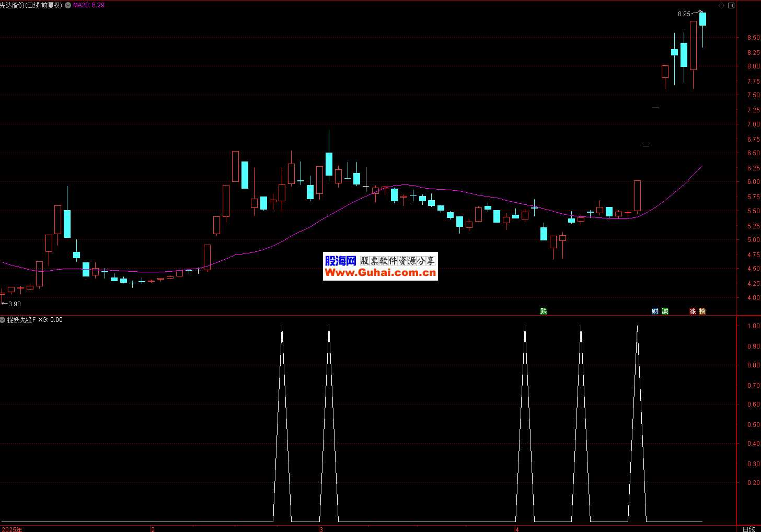
Task: Click the blue 财 event marker
Action: click(655, 311)
